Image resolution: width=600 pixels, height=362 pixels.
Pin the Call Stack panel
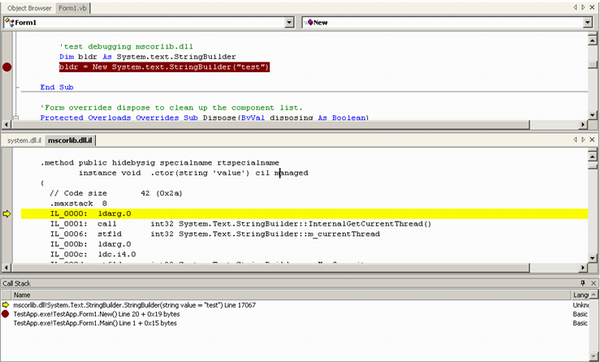coord(583,283)
